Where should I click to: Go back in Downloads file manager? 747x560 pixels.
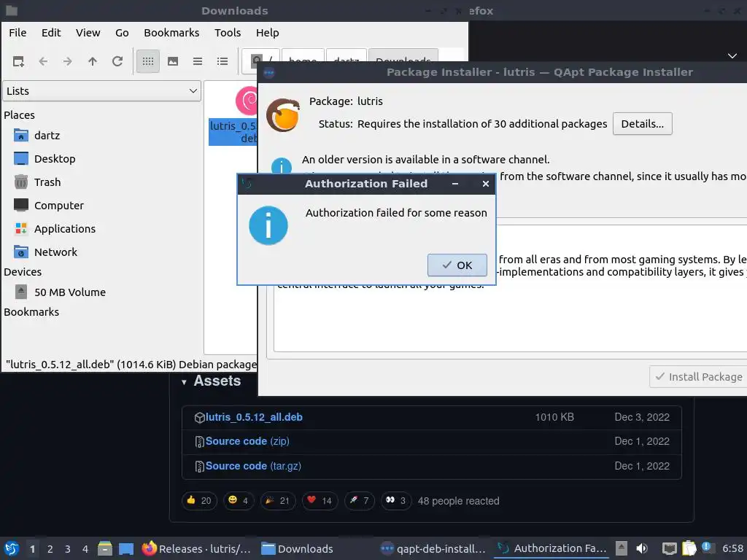point(43,61)
